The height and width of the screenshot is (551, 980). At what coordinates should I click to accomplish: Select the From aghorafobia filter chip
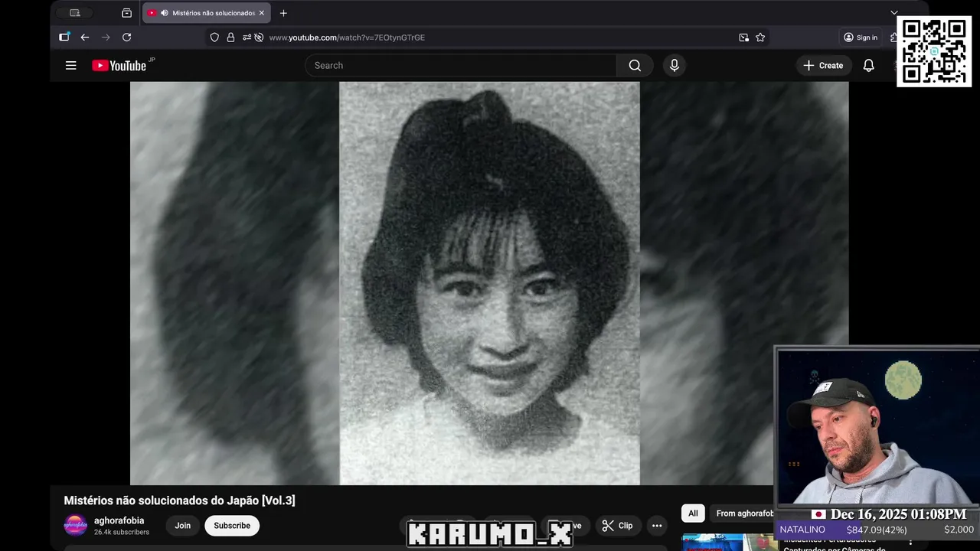[743, 514]
